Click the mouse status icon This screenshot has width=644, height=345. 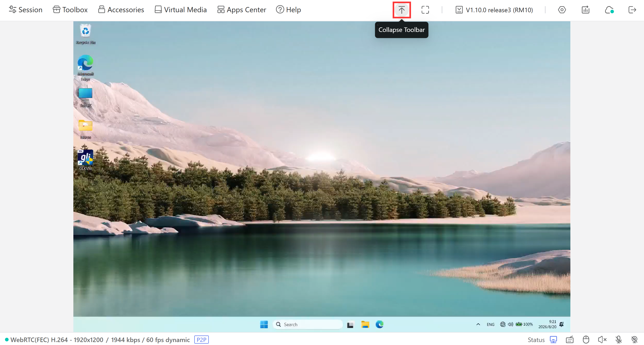coord(586,340)
